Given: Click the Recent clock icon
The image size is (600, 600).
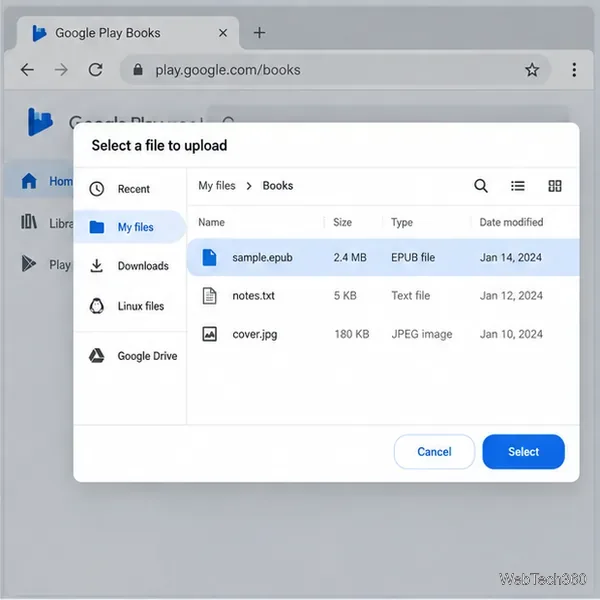Looking at the screenshot, I should point(96,189).
